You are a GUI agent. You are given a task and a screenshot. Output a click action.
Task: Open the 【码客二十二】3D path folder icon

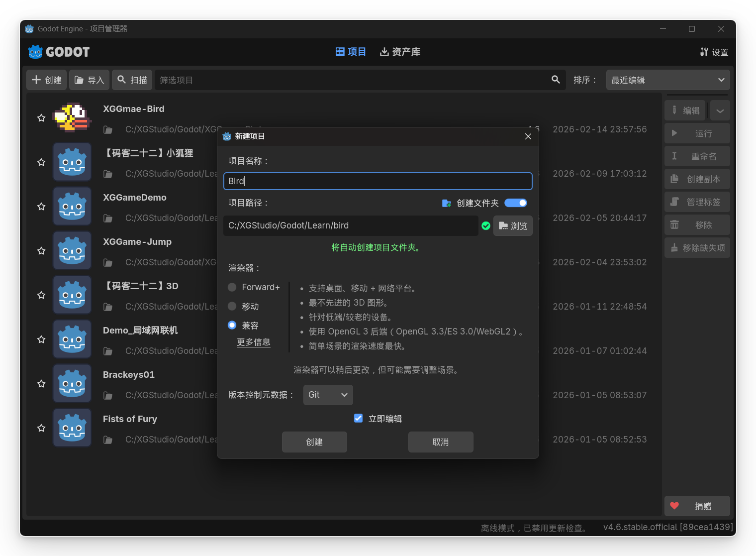(108, 307)
